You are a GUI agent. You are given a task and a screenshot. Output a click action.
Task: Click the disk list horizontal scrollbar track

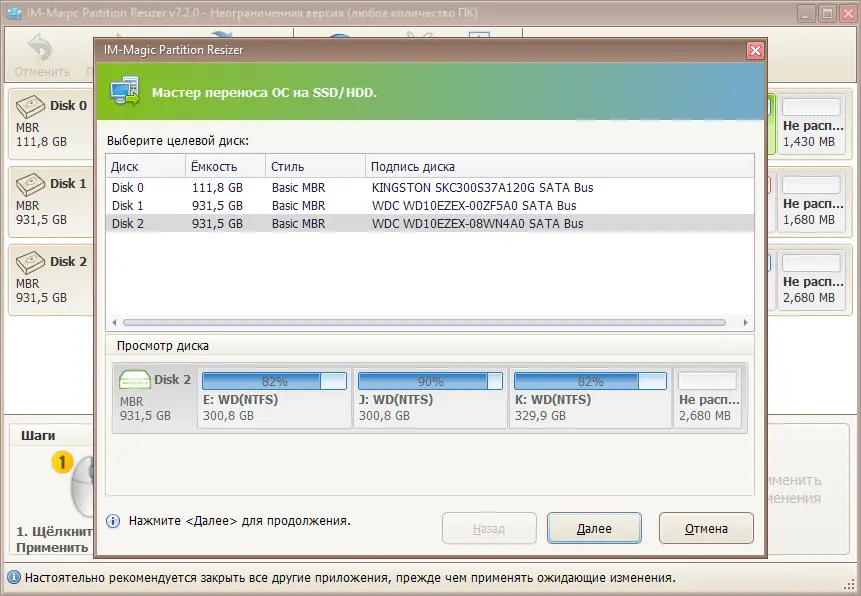tap(424, 322)
